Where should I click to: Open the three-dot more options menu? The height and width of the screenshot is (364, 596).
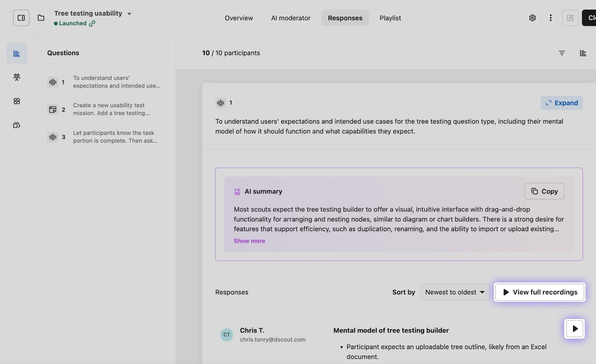coord(551,18)
